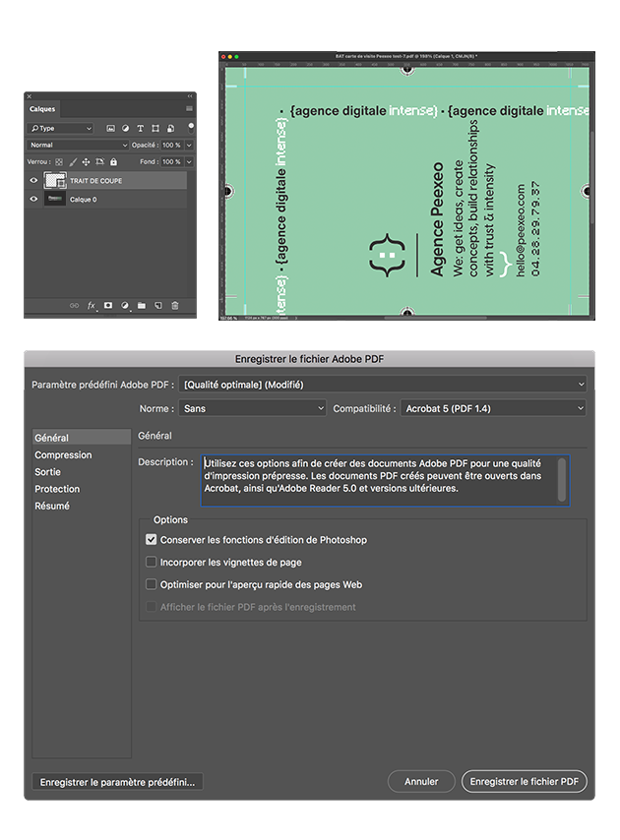Screen dimensions: 620x840
Task: Click the link layers icon
Action: pyautogui.click(x=74, y=305)
